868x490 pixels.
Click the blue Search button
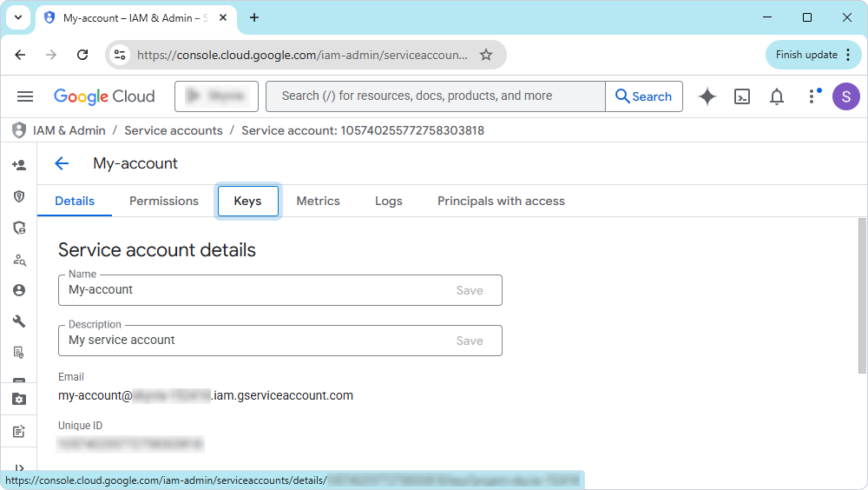point(643,96)
